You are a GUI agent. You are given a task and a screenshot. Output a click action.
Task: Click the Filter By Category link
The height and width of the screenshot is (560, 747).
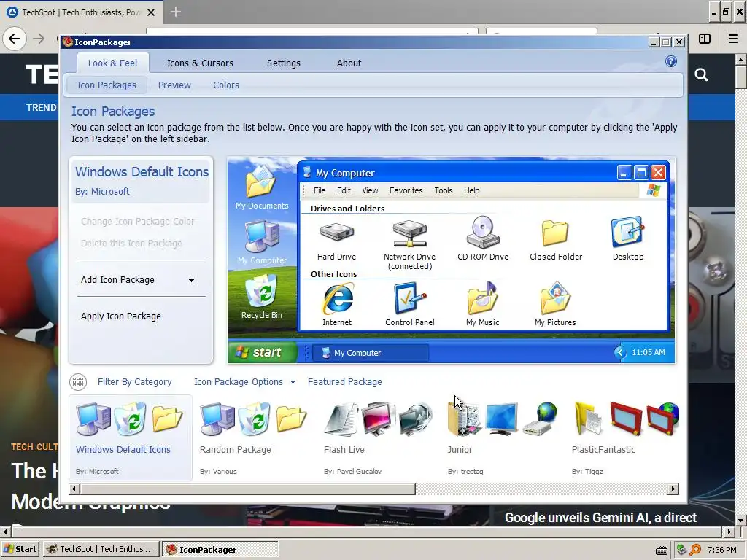[x=134, y=382]
